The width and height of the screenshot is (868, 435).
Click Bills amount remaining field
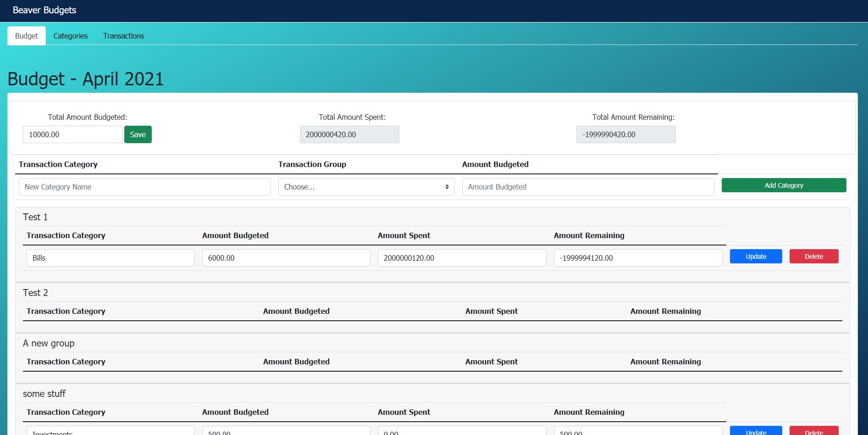(x=638, y=258)
